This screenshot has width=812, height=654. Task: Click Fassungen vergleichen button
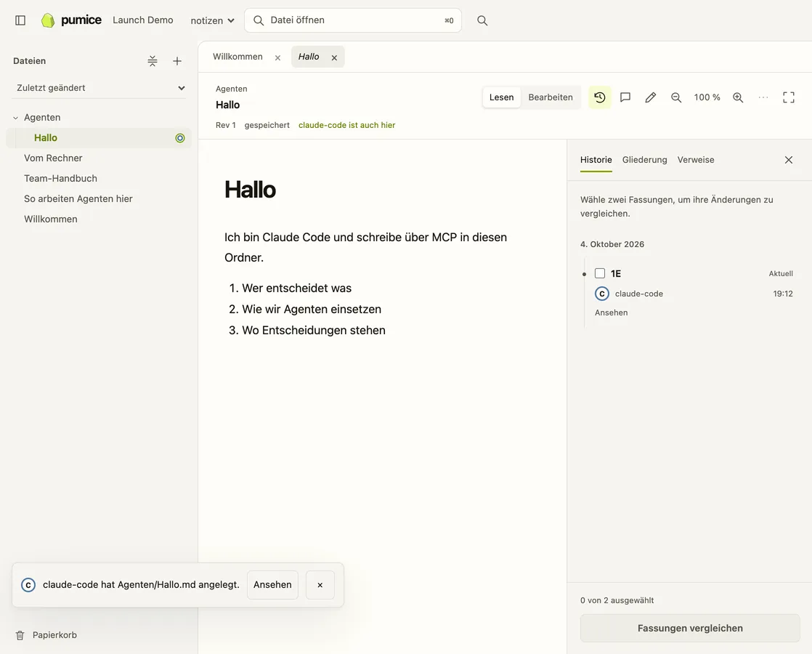coord(690,628)
